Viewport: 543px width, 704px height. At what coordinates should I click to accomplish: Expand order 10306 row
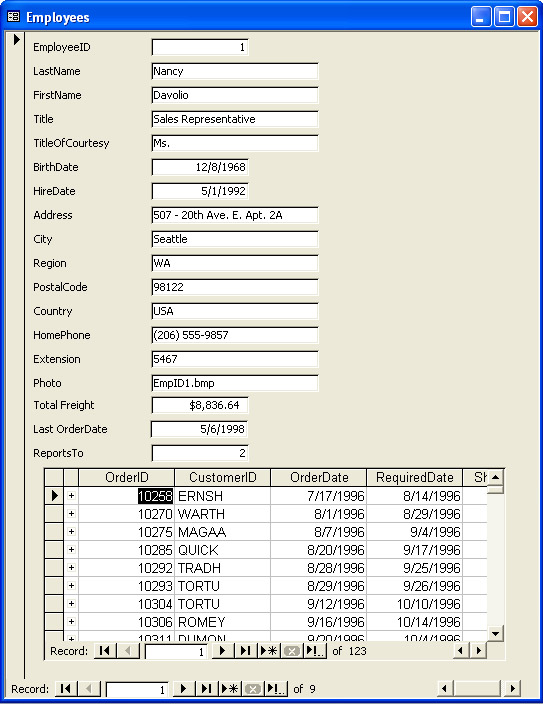pos(71,621)
